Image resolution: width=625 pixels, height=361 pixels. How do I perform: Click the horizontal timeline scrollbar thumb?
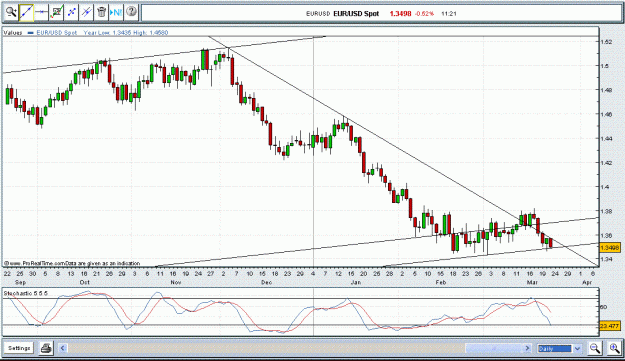pyautogui.click(x=494, y=348)
